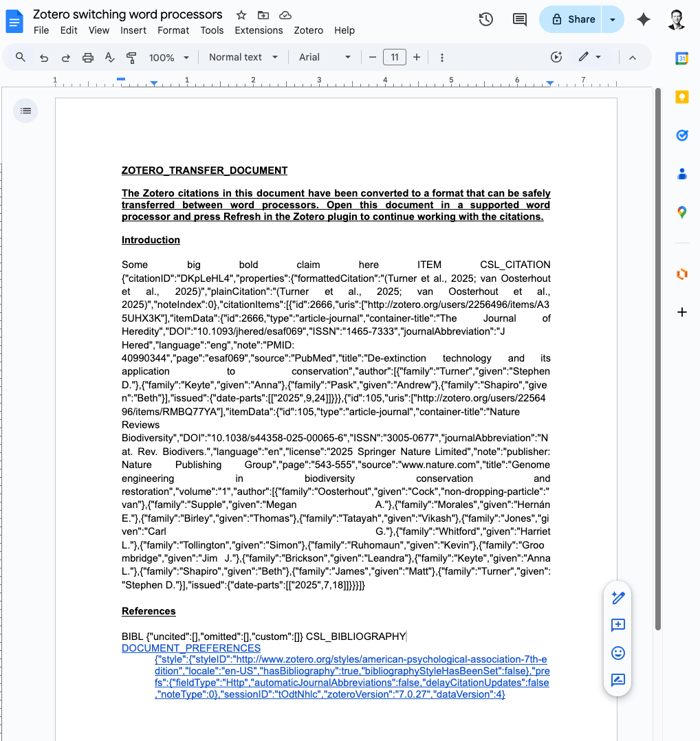Click the Introduction heading
Viewport: 700px width, 741px height.
click(x=151, y=240)
